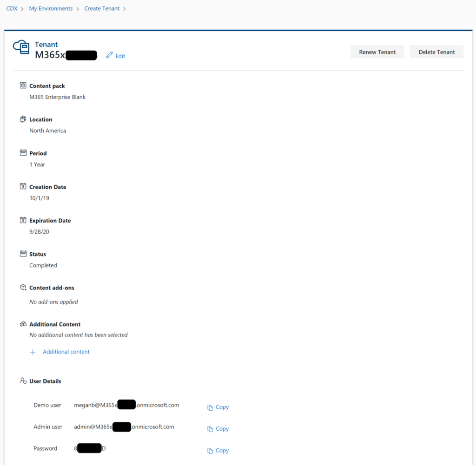Screen dimensions: 476x466
Task: Click the 'Creation Date' heading
Action: [x=48, y=187]
